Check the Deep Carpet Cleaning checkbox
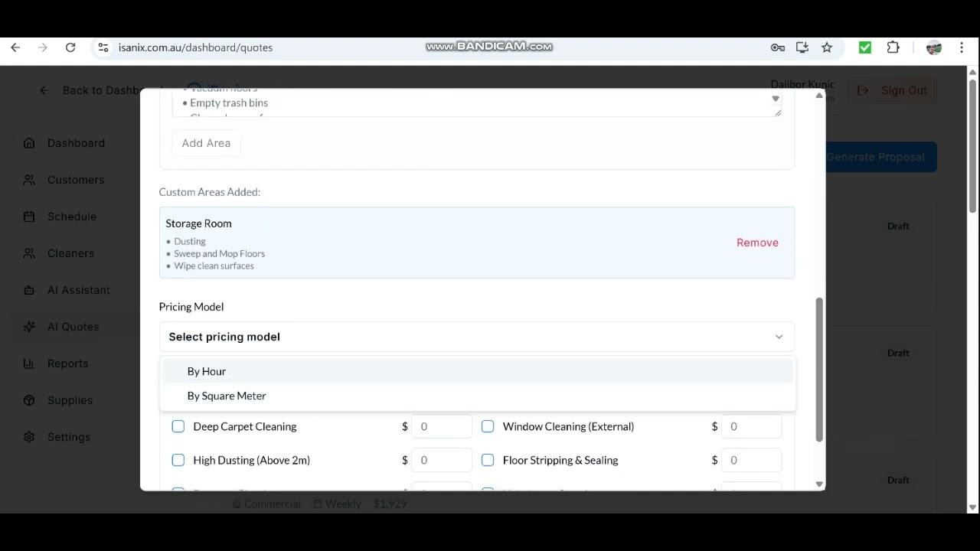This screenshot has width=980, height=551. [178, 426]
